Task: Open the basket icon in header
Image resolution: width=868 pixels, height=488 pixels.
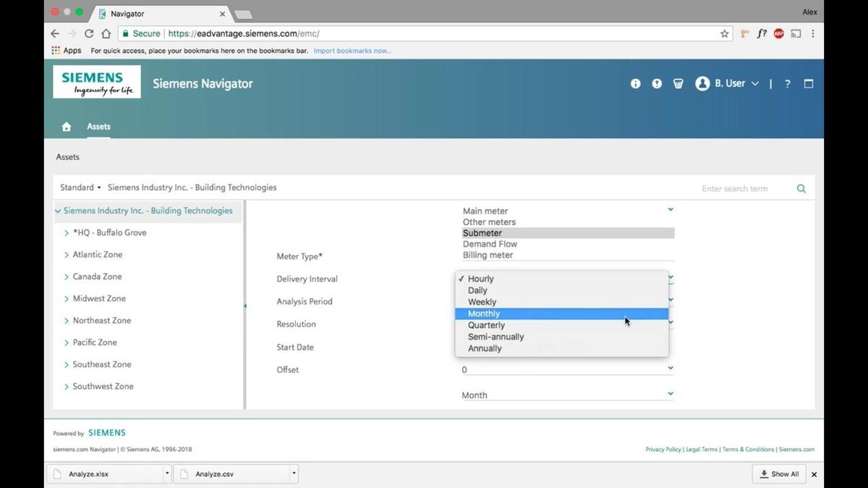Action: 678,84
